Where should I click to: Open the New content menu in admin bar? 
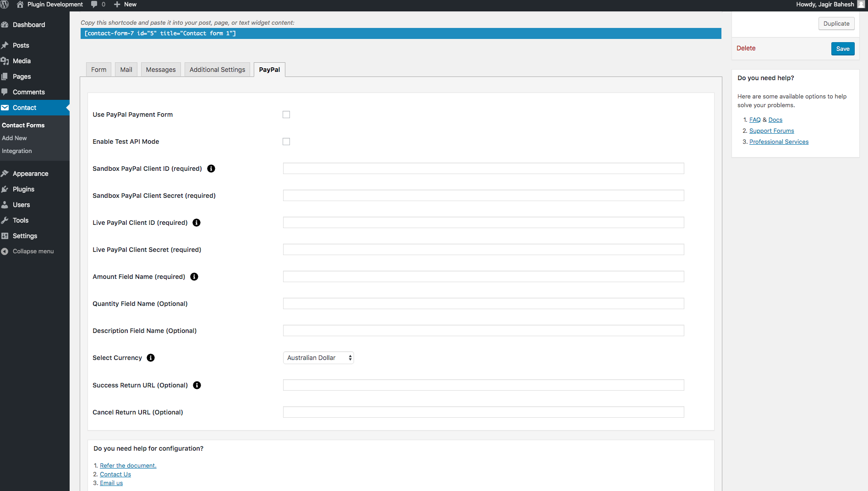coord(125,5)
